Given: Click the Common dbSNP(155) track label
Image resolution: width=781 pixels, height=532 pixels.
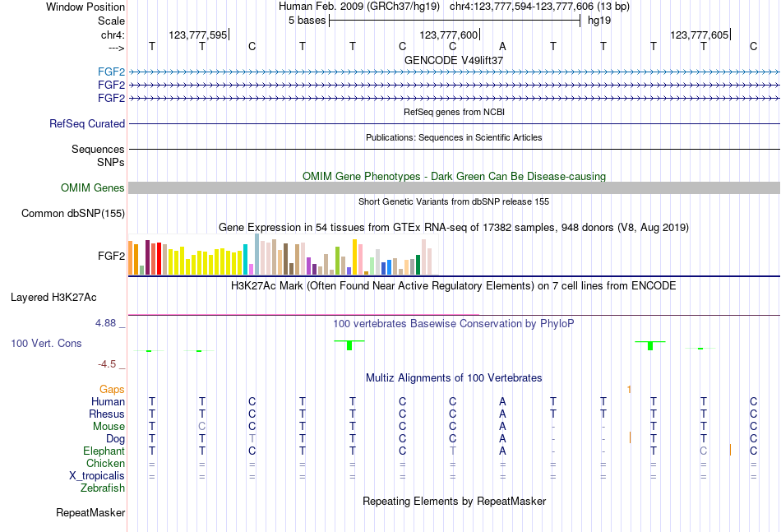Looking at the screenshot, I should tap(73, 213).
